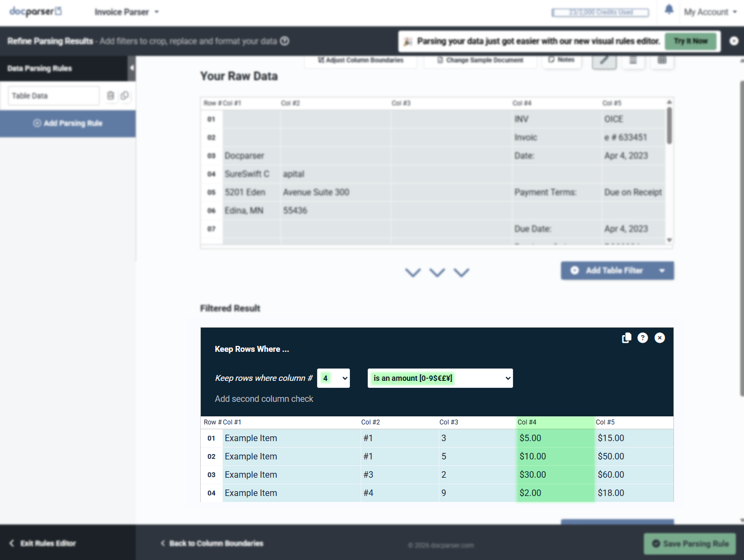
Task: Duplicate the Table Data parsing rule
Action: [125, 96]
